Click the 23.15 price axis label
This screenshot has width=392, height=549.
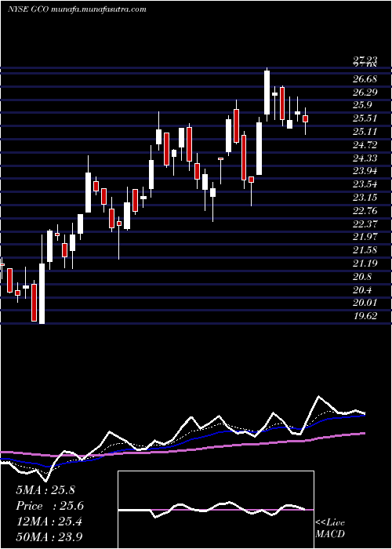coord(365,198)
